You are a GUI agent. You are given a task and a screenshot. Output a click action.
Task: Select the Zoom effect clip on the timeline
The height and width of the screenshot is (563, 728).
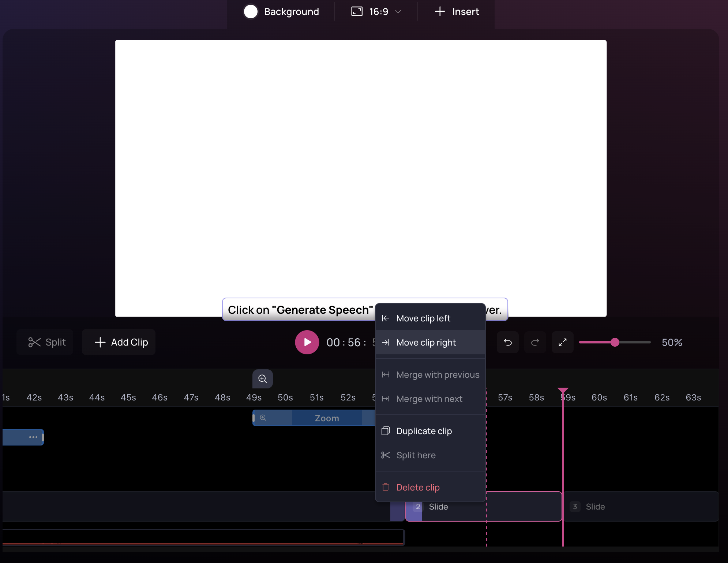click(x=326, y=418)
